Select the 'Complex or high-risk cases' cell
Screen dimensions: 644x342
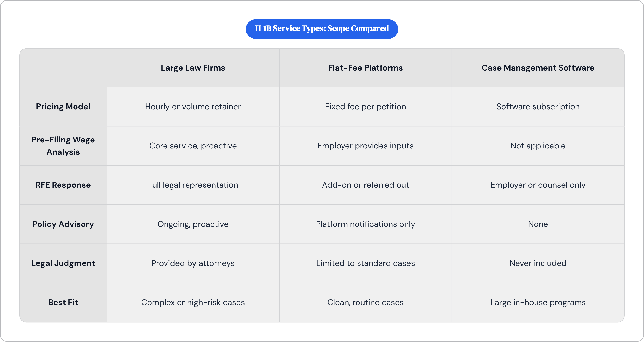click(193, 303)
